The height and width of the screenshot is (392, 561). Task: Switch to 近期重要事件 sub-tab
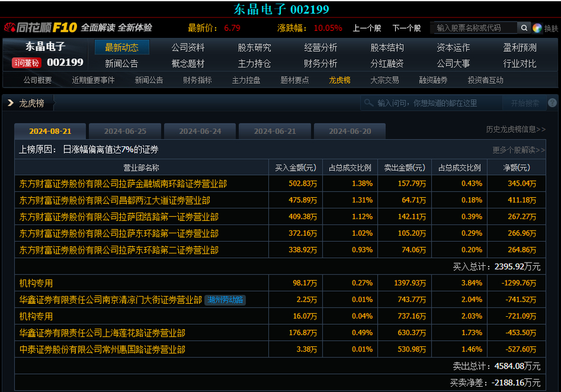(93, 80)
